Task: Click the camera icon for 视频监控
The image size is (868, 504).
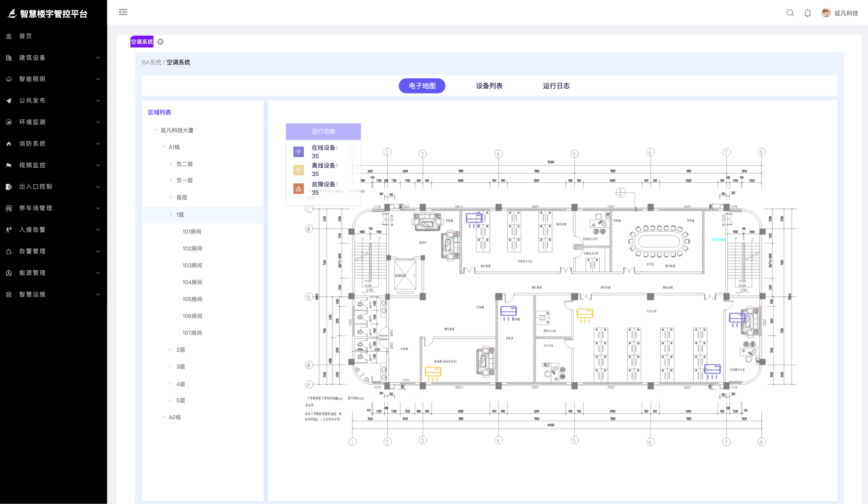Action: pyautogui.click(x=9, y=165)
